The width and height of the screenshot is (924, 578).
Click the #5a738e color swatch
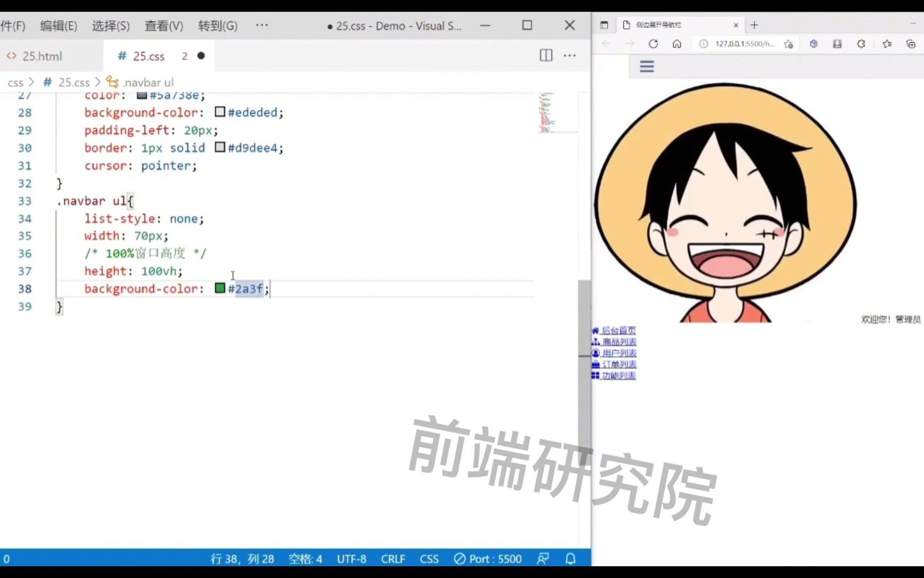click(142, 95)
